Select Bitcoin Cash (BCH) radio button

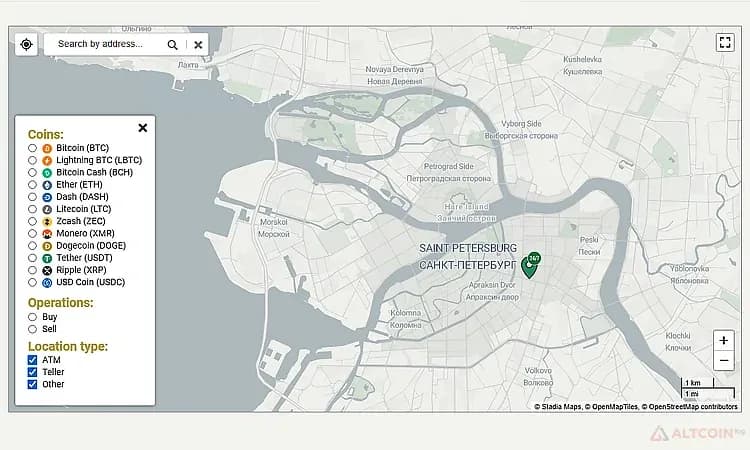click(x=32, y=173)
